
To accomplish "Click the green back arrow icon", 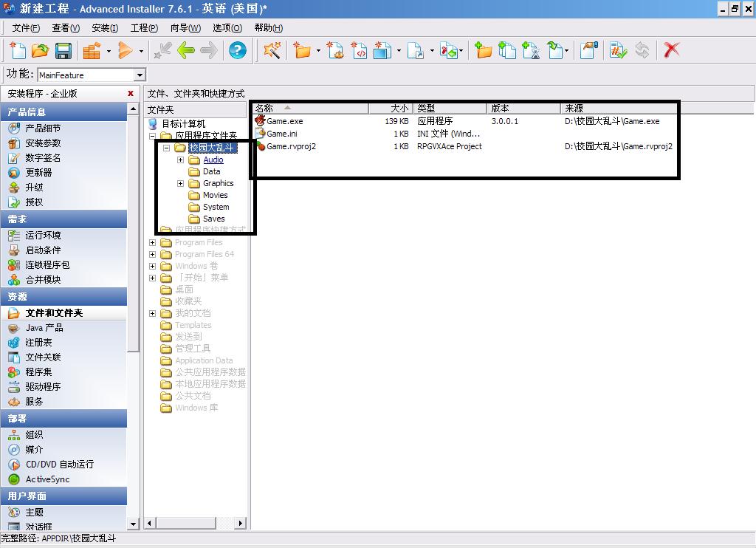I will click(185, 50).
